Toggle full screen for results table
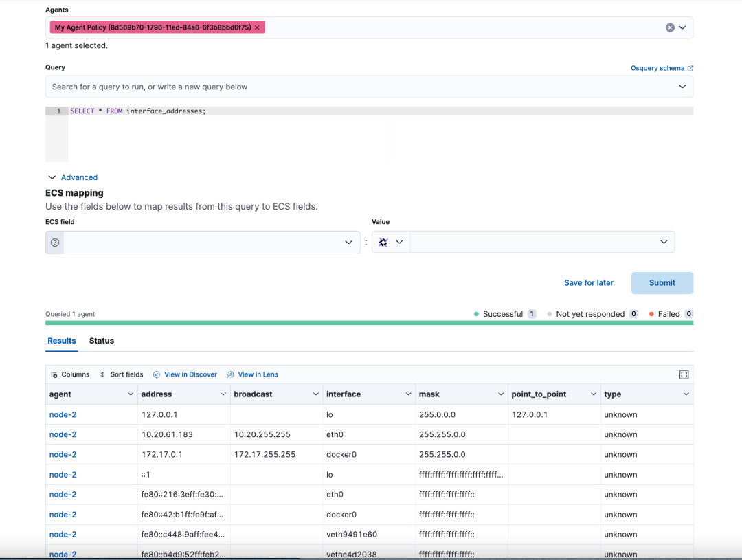The width and height of the screenshot is (742, 560). pyautogui.click(x=684, y=374)
